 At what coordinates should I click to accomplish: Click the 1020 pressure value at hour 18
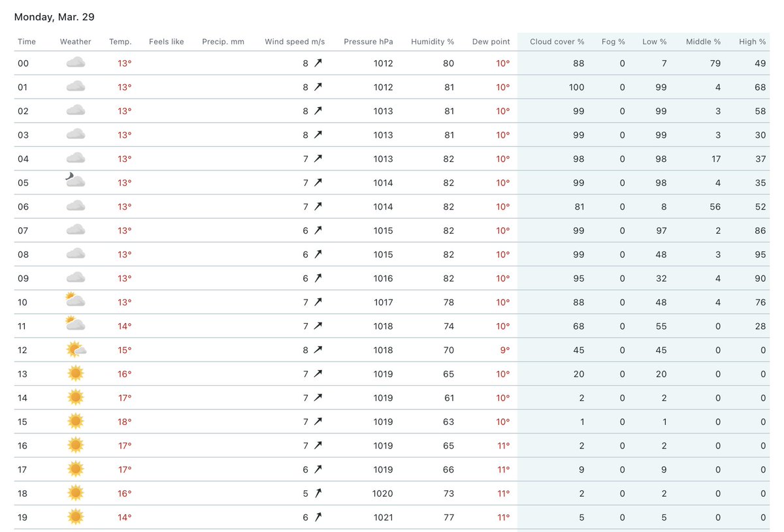pos(384,493)
